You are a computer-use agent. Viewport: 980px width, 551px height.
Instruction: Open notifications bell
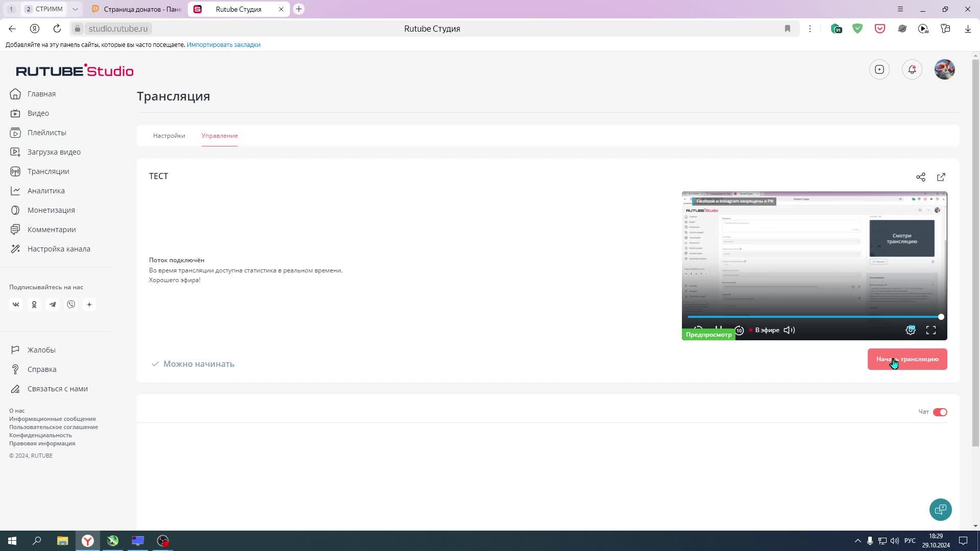point(912,69)
